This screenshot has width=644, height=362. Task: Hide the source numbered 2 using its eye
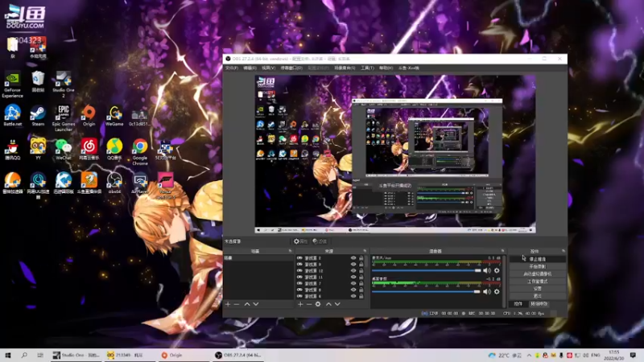[x=353, y=258]
